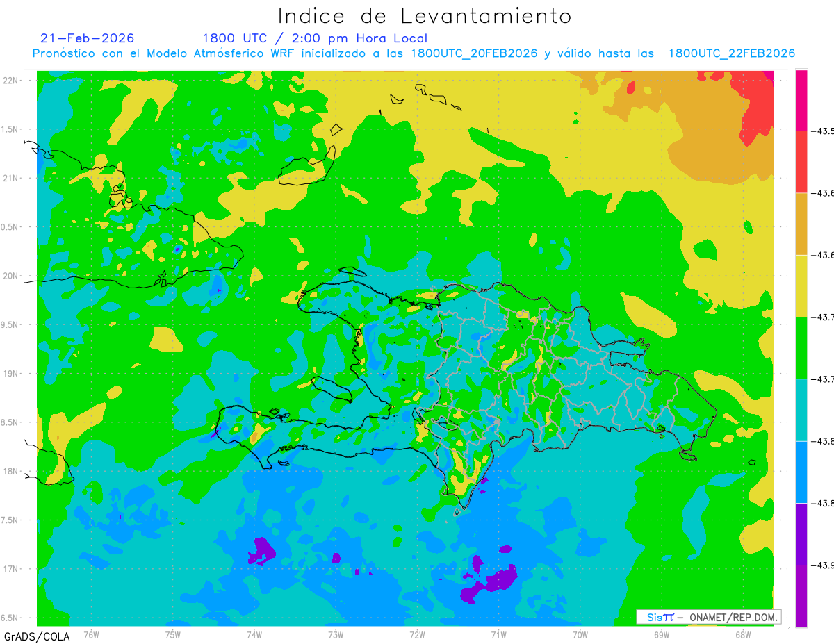Select the magenta top legend color
Viewport: 834px width, 644px height.
pos(801,100)
